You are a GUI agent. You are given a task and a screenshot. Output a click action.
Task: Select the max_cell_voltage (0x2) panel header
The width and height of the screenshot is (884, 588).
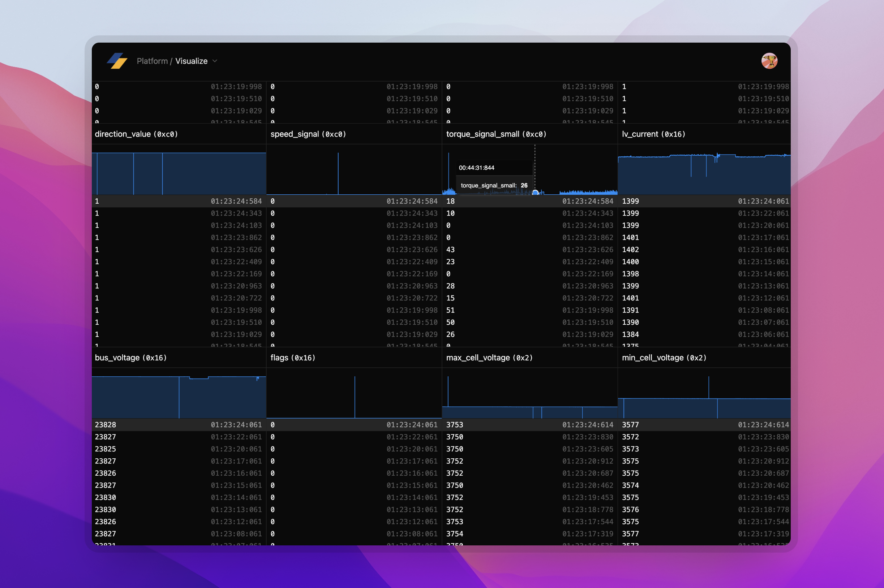(x=489, y=357)
